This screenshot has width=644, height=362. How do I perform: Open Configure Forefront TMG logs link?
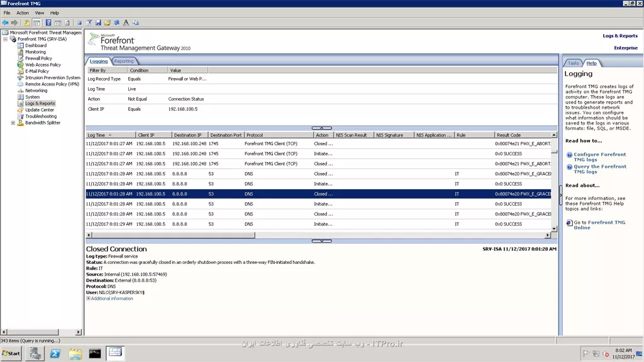coord(599,157)
